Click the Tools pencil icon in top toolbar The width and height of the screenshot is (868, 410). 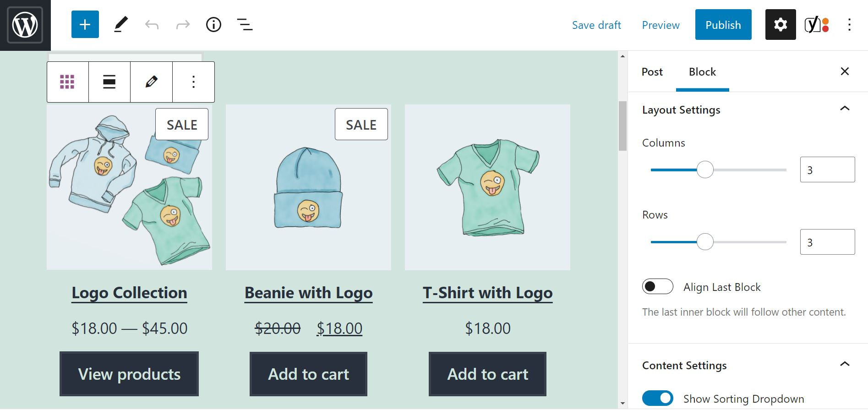click(x=120, y=24)
